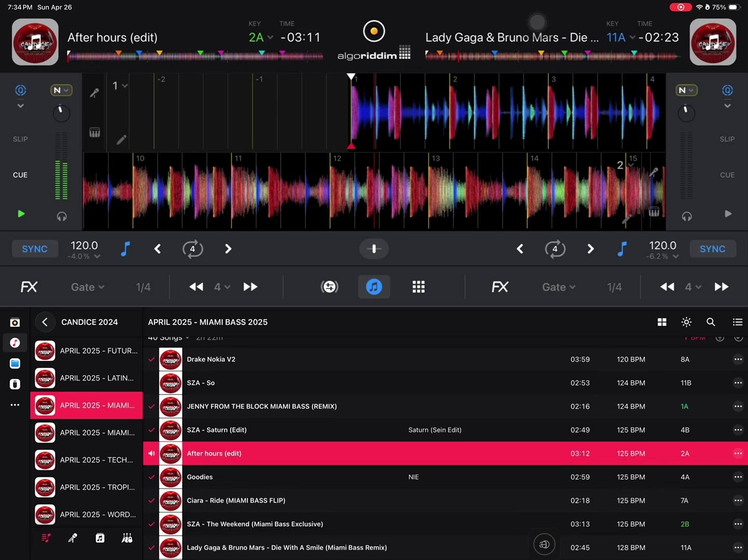Tap the left deck gain knob
This screenshot has width=748, height=560.
tap(61, 113)
